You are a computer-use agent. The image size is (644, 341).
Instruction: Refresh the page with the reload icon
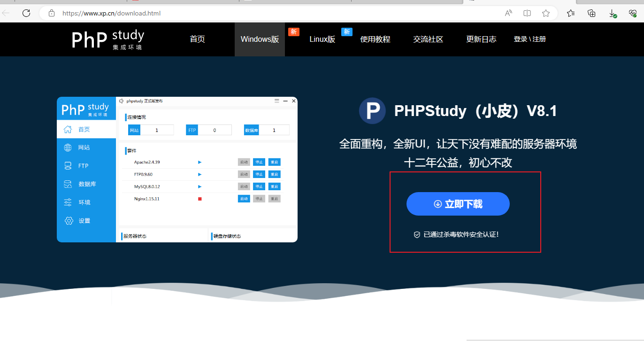pyautogui.click(x=26, y=13)
